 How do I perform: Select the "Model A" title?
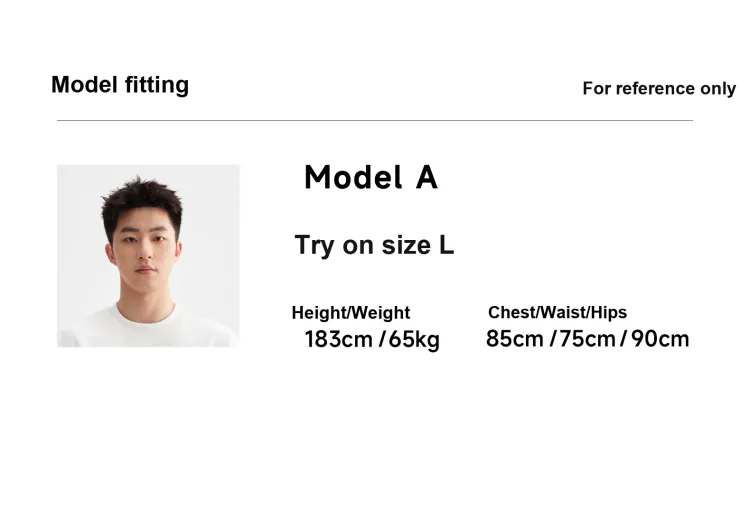[x=370, y=178]
